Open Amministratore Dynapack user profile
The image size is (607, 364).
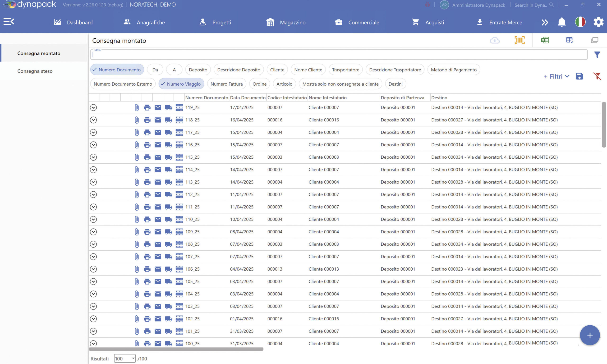pos(473,5)
